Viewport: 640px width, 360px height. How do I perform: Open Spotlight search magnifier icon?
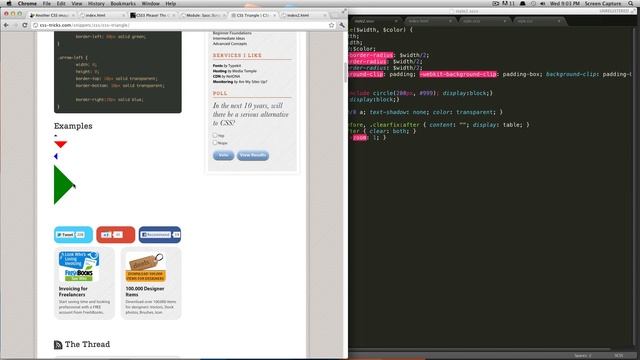(631, 3)
